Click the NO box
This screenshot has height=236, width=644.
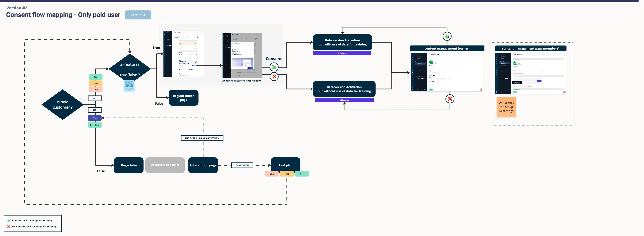(x=95, y=110)
